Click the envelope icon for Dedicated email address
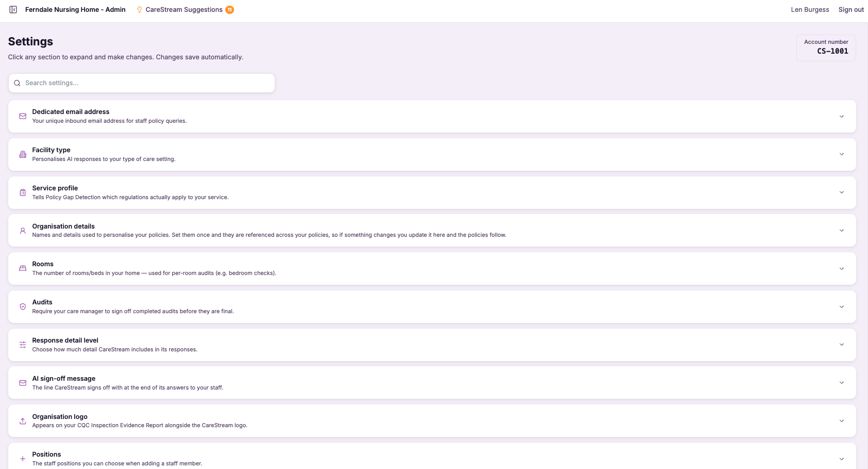This screenshot has height=469, width=868. click(x=23, y=116)
